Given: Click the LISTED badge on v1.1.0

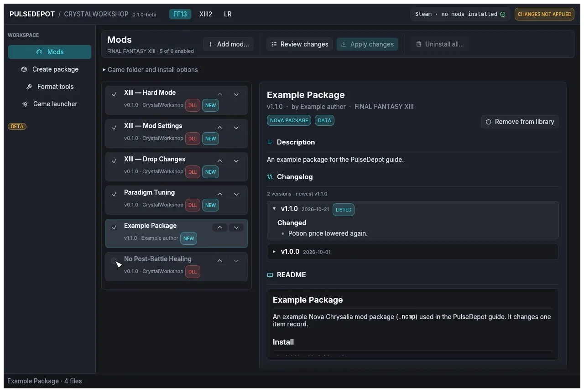Looking at the screenshot, I should pos(344,210).
